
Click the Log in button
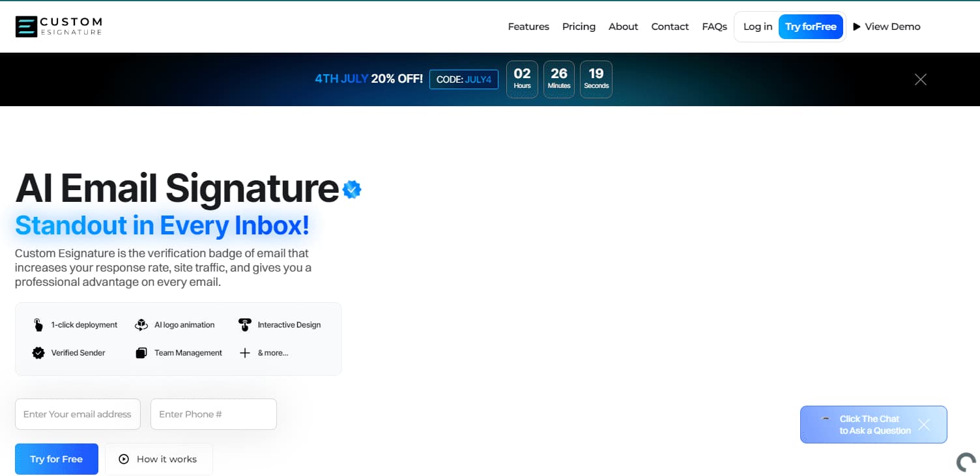(x=757, y=27)
